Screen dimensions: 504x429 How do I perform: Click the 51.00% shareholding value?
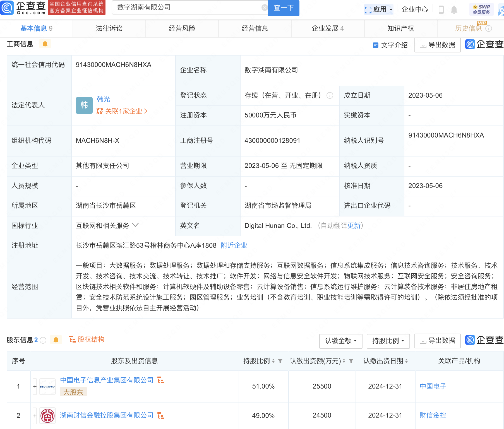coord(263,387)
